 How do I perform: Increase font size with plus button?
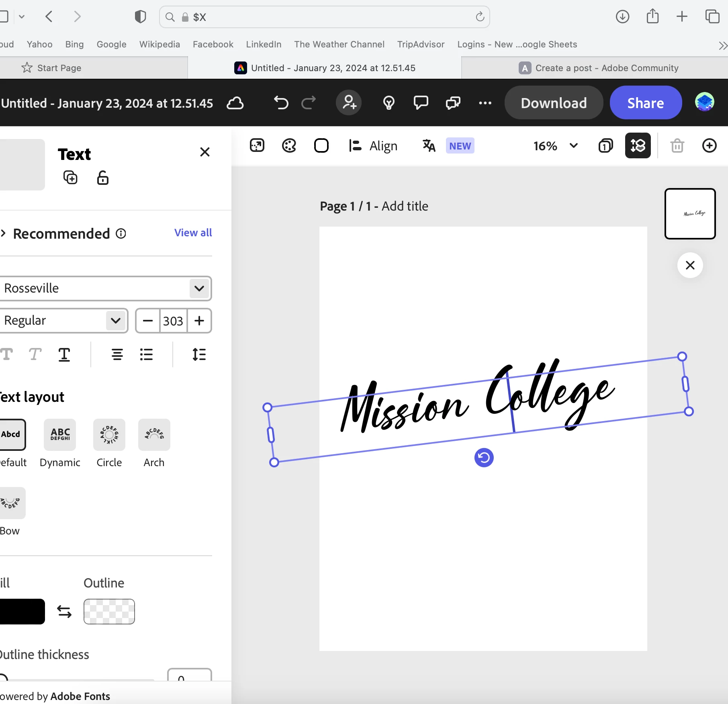(x=199, y=321)
